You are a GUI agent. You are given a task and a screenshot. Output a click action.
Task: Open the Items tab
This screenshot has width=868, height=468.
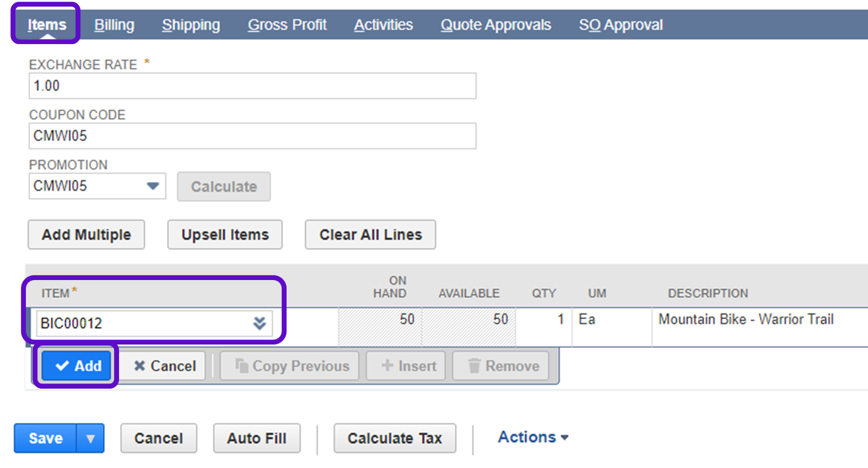pyautogui.click(x=47, y=25)
